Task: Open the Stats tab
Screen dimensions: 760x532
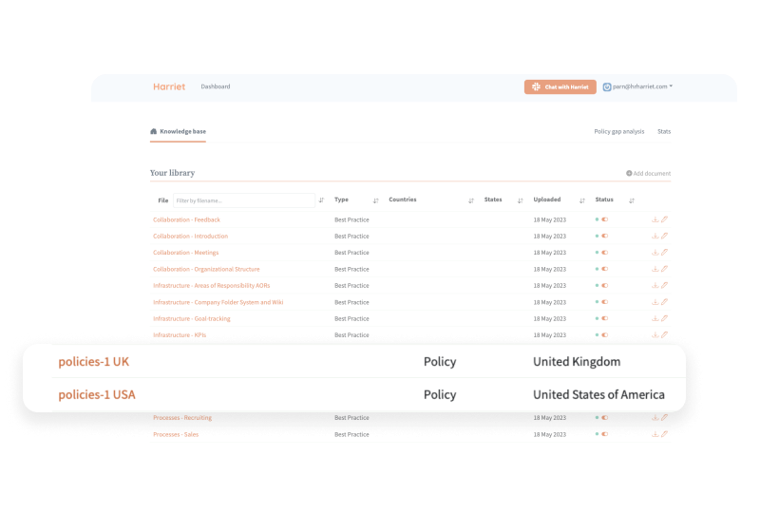Action: 664,131
